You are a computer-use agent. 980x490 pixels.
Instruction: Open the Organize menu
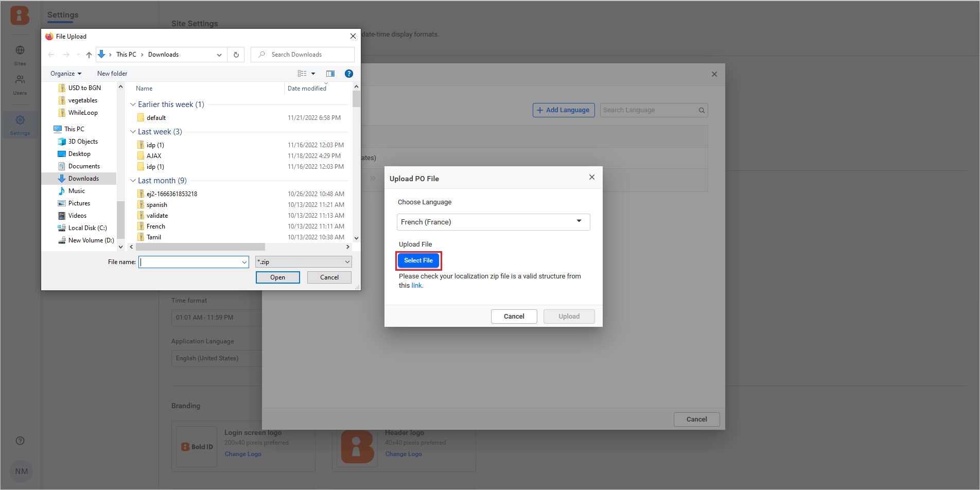pos(63,73)
